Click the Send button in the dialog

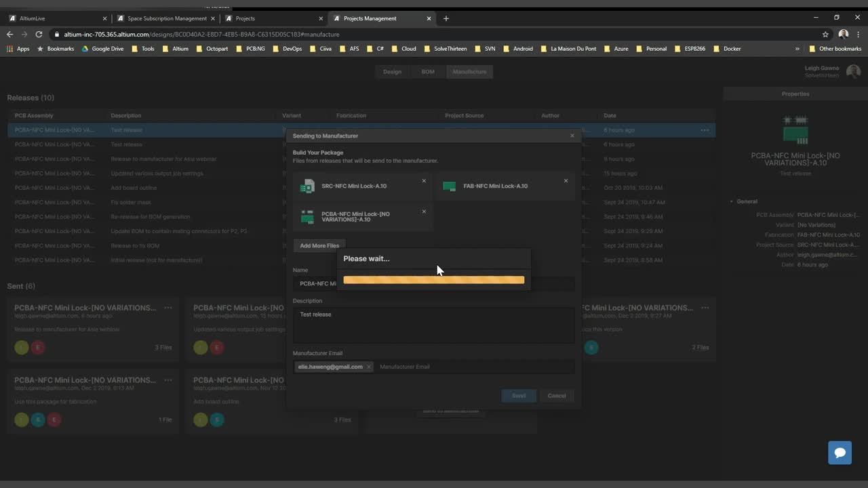click(519, 396)
